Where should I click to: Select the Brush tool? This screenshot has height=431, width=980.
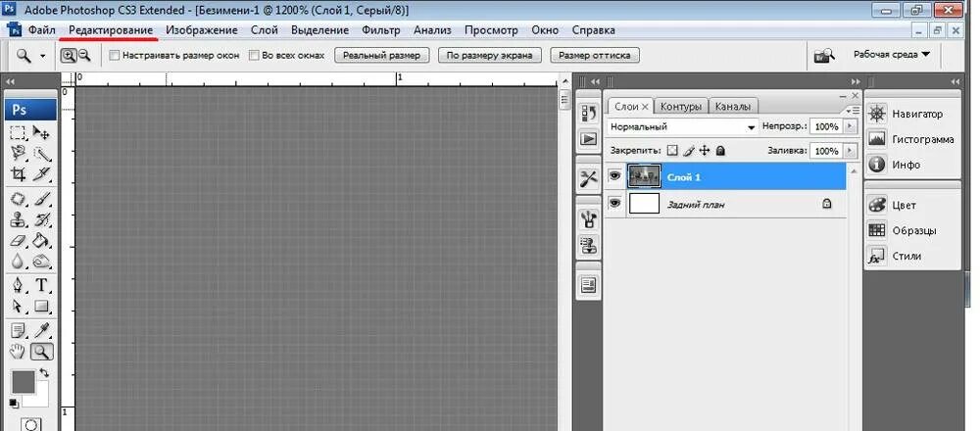coord(41,199)
